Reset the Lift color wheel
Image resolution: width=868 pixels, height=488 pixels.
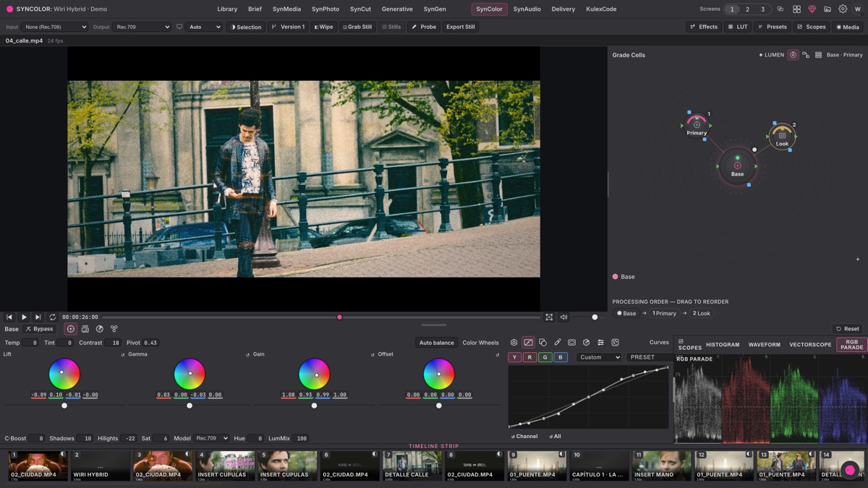123,355
